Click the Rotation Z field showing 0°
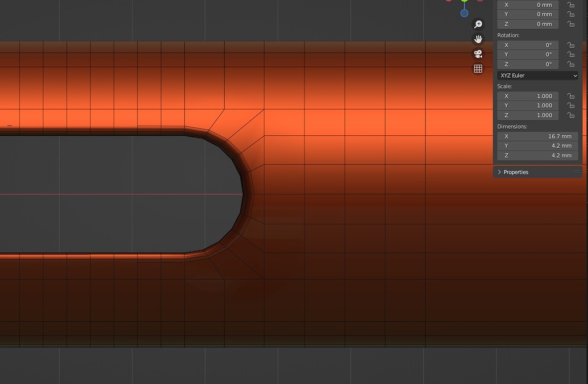The width and height of the screenshot is (588, 384). [528, 64]
